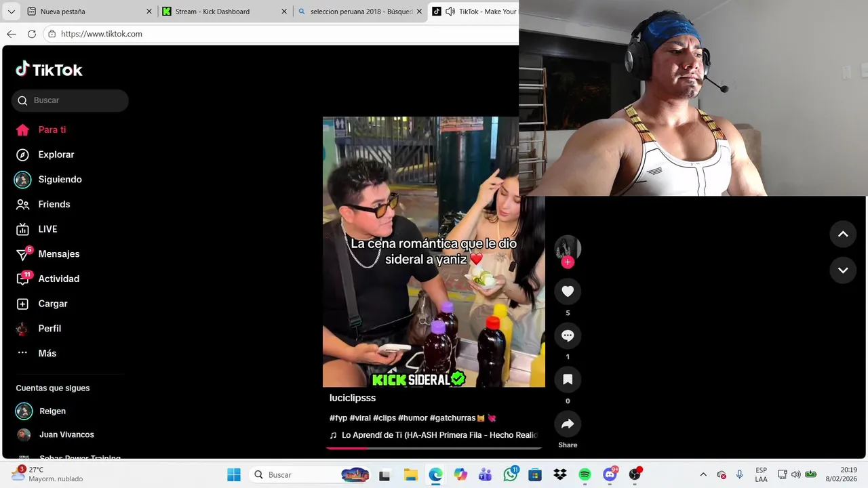The height and width of the screenshot is (488, 868).
Task: Open Microsoft Store from taskbar
Action: click(x=535, y=474)
